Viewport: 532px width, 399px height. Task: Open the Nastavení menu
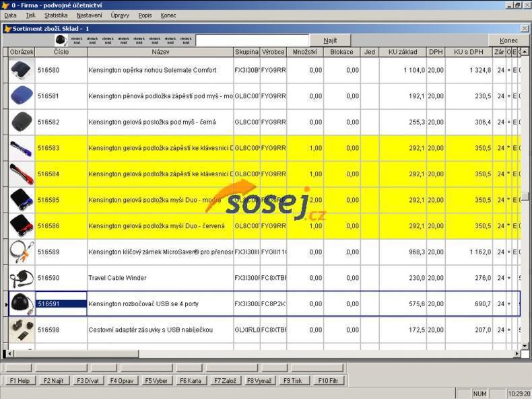[x=90, y=15]
